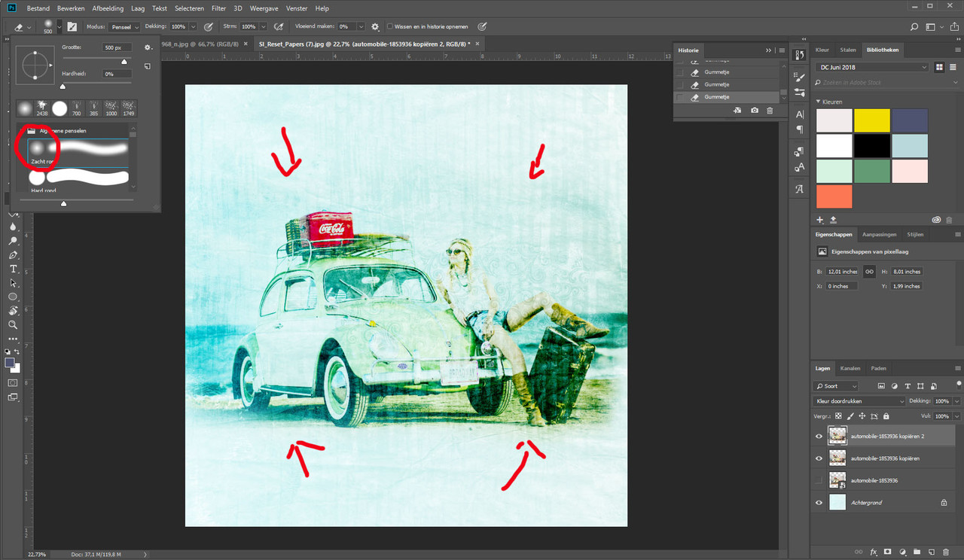This screenshot has width=964, height=560.
Task: Switch to grid view in Bibliotheken
Action: tap(940, 67)
